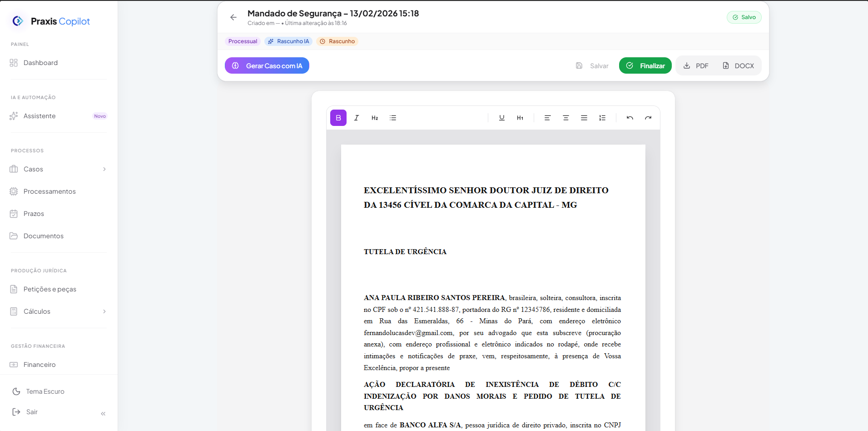Screen dimensions: 868x431
Task: Open the Petições e peças section
Action: coord(50,289)
